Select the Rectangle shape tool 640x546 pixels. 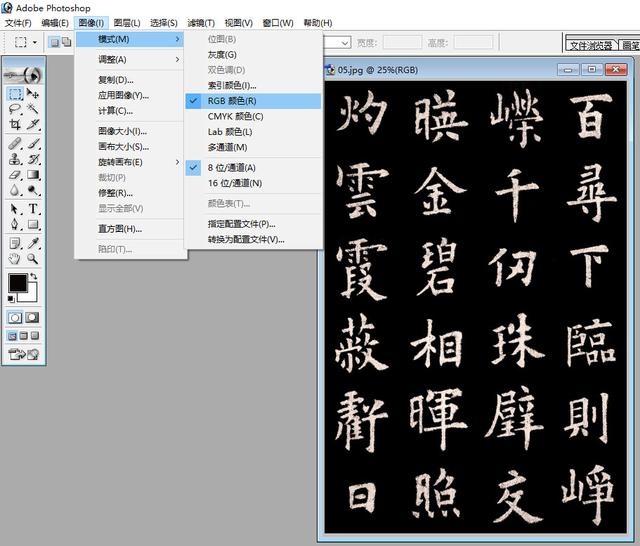(33, 224)
